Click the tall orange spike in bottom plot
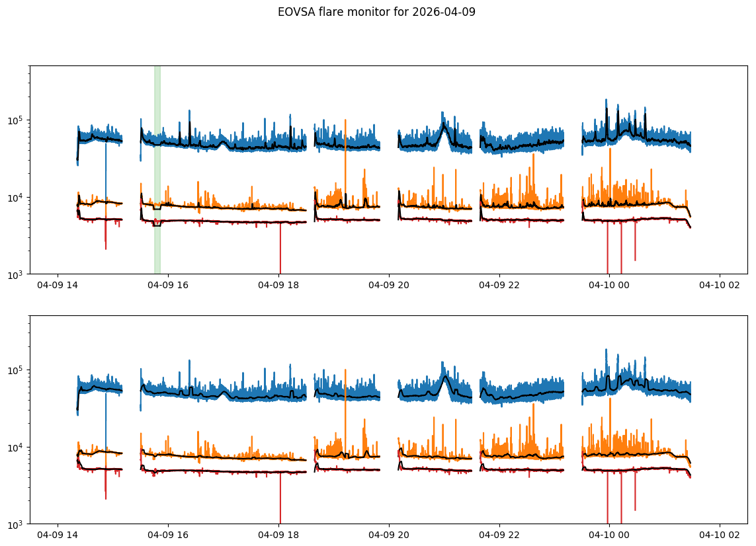Screen dimensions: 756x546 point(345,411)
